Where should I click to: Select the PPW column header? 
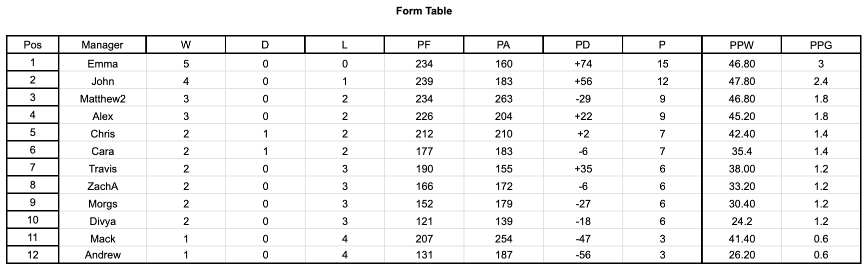click(742, 45)
